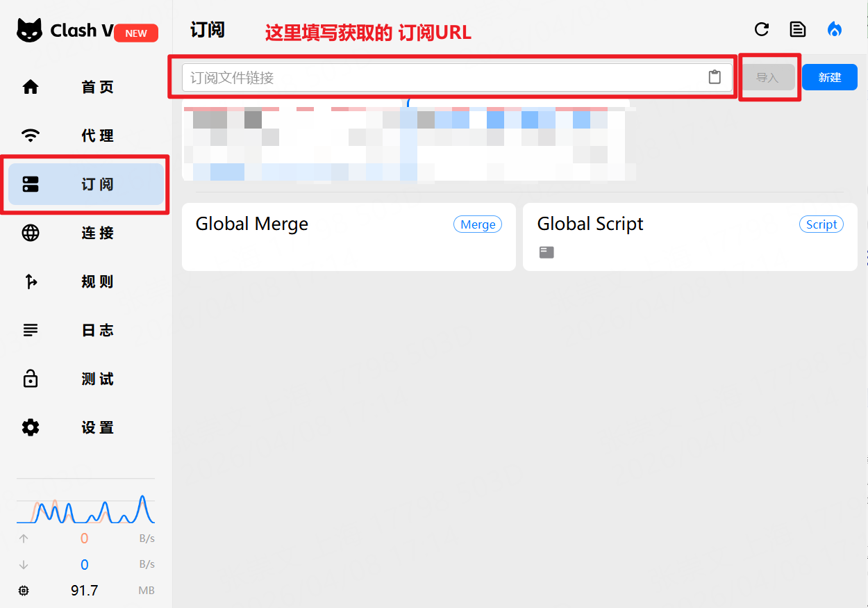Select 订阅 in the sidebar
The height and width of the screenshot is (608, 868).
tap(97, 184)
